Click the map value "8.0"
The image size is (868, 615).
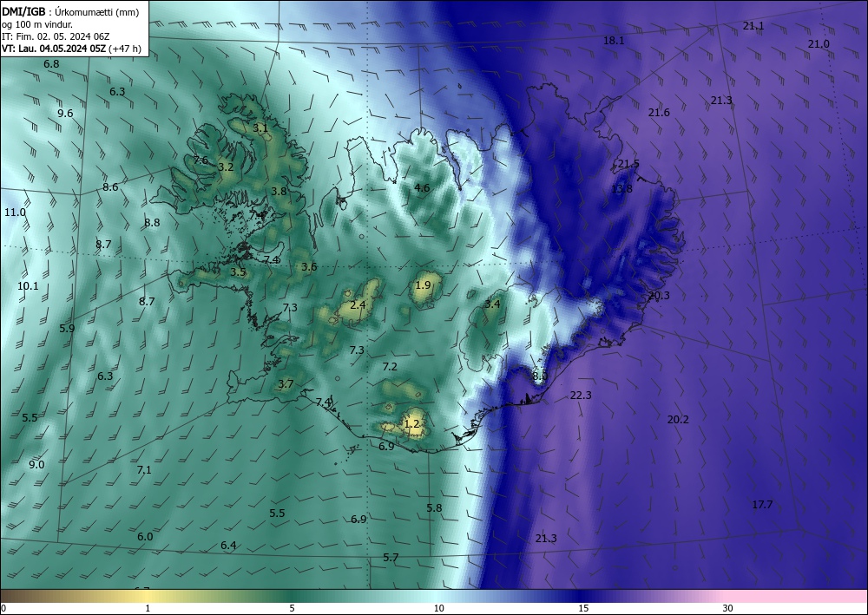tap(540, 376)
